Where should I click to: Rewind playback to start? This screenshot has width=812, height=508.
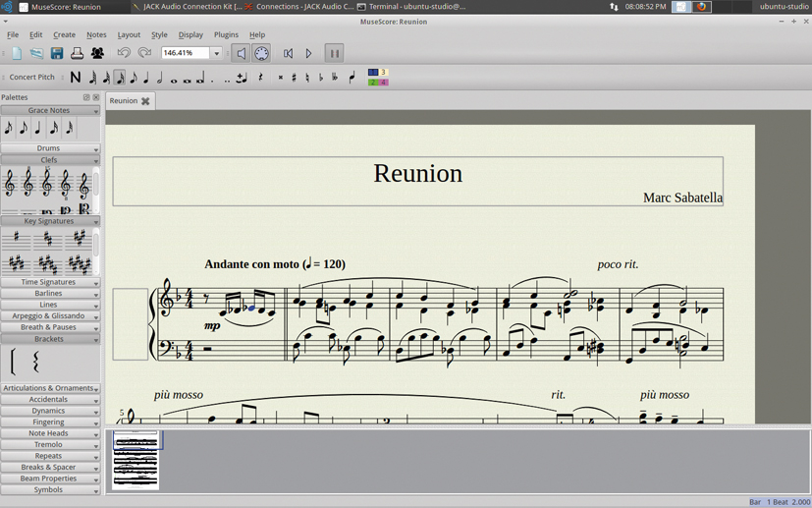click(x=288, y=53)
